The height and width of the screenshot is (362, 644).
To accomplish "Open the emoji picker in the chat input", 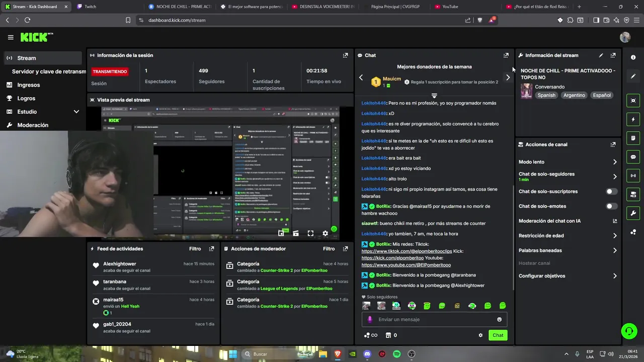I will coord(499,319).
